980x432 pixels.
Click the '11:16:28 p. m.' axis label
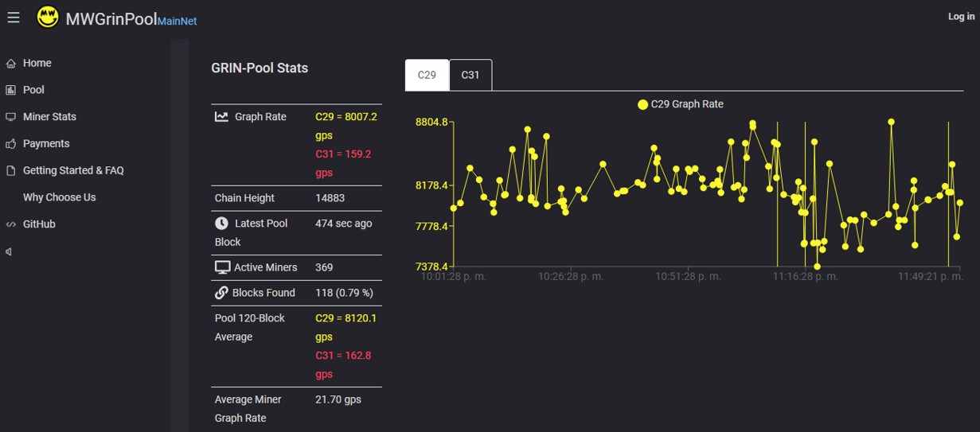point(806,277)
